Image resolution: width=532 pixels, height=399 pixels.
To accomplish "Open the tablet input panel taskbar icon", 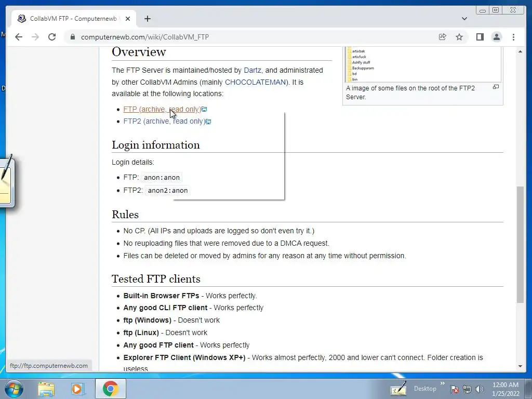I will [x=398, y=389].
